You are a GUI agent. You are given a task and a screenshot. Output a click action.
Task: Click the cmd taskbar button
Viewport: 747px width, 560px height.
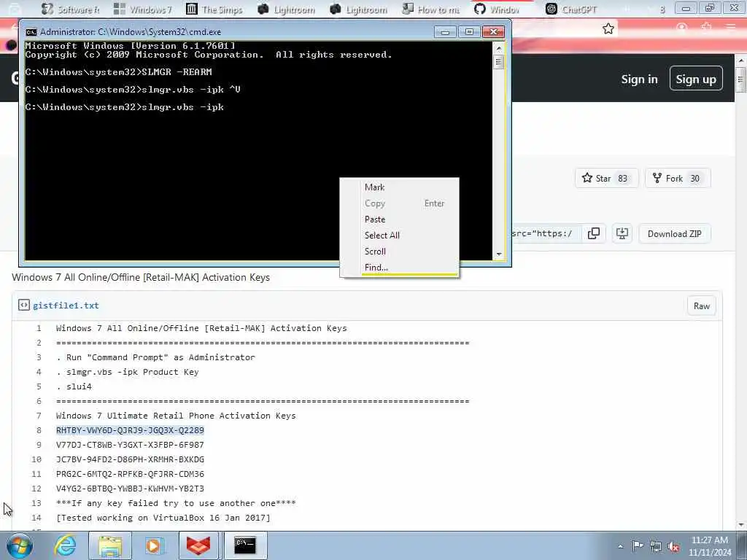click(x=245, y=545)
